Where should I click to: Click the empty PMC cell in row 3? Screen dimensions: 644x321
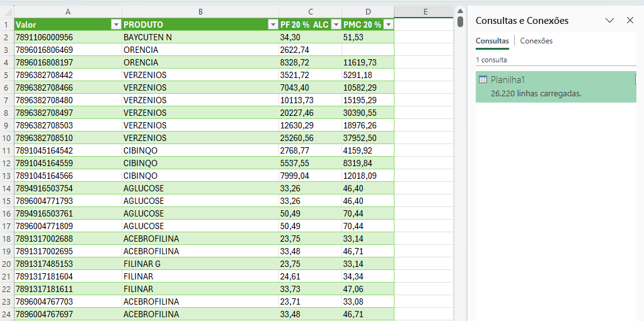click(368, 50)
